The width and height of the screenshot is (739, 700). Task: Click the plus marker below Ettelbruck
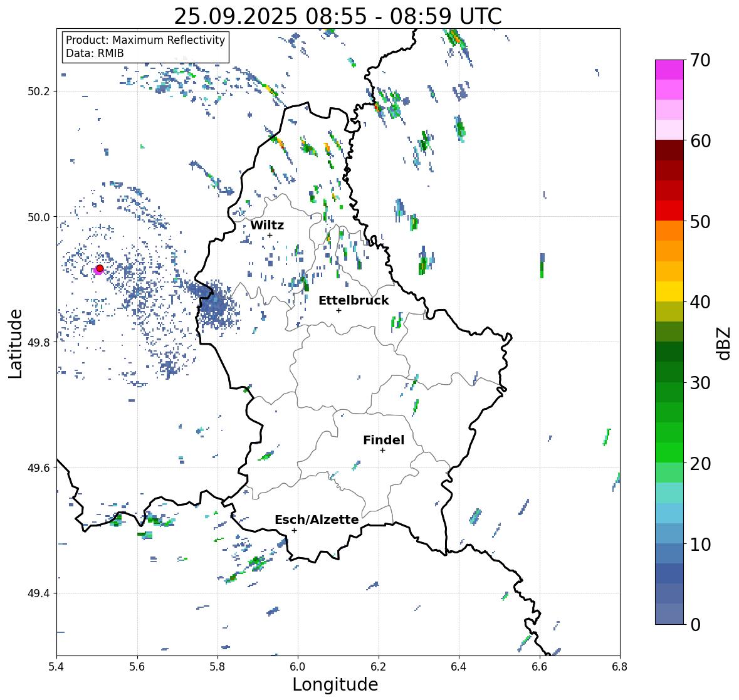[338, 310]
